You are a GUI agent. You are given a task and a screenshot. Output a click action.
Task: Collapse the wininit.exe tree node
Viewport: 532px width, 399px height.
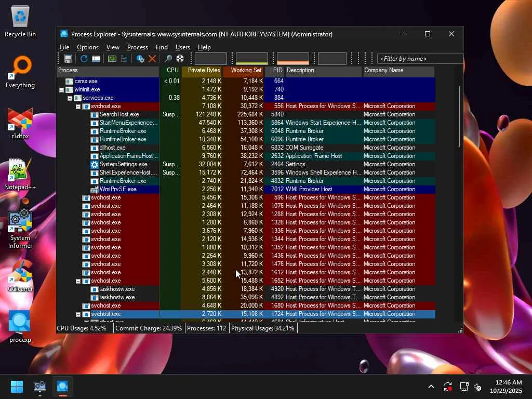(61, 90)
